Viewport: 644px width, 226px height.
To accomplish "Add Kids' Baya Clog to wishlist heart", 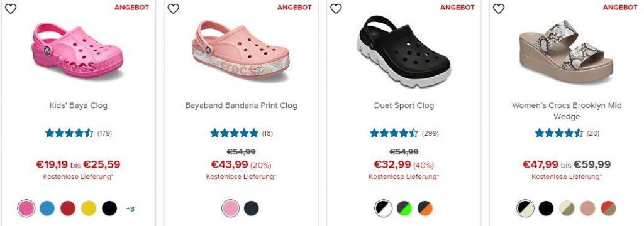I will pos(11,9).
